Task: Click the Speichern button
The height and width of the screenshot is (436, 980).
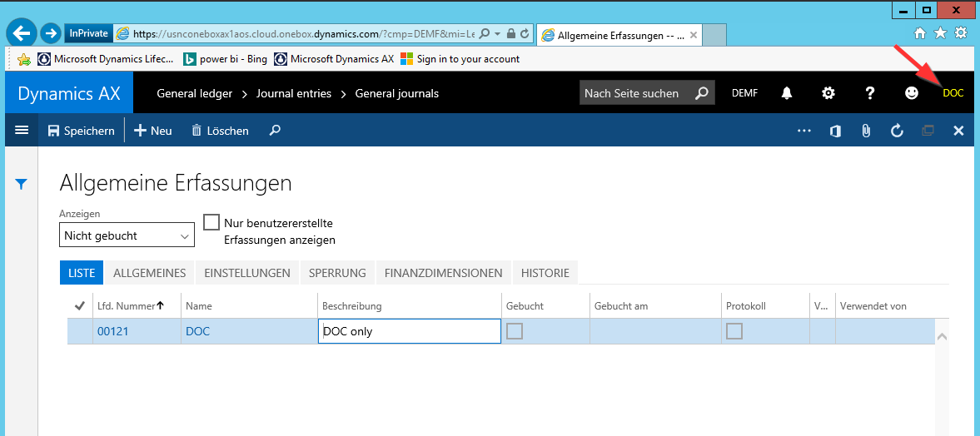Action: pos(81,131)
